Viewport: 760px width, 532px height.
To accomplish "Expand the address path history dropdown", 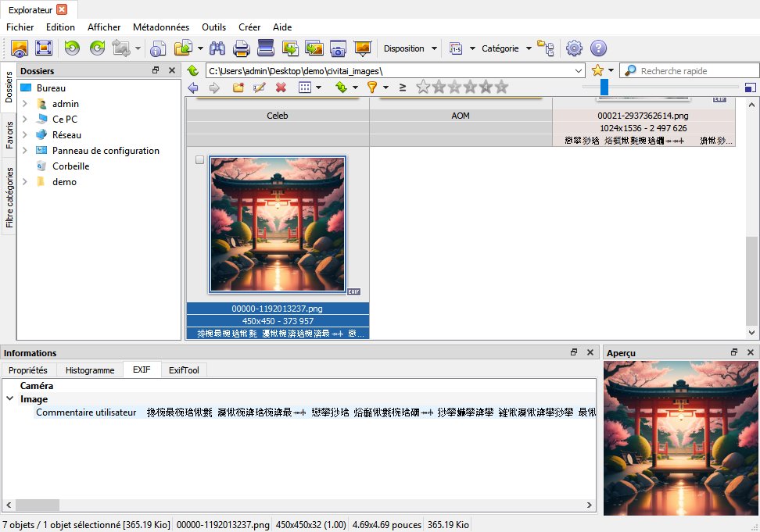I will tap(579, 70).
